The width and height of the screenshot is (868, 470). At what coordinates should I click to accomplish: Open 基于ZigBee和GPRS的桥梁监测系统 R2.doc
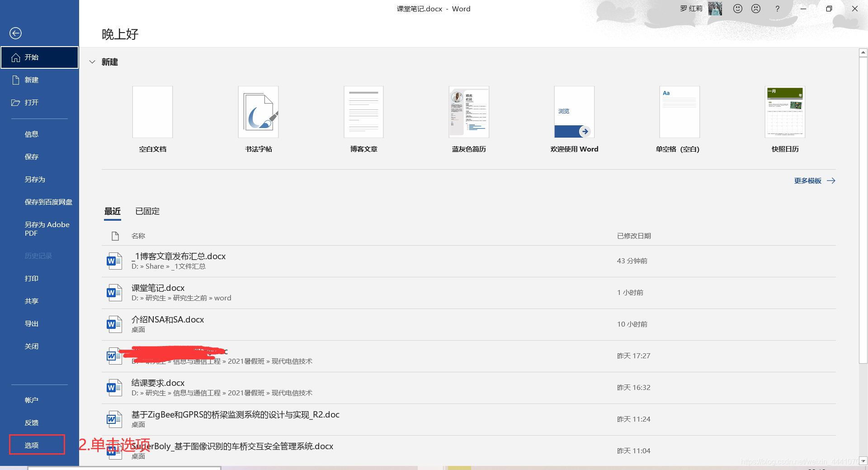pyautogui.click(x=468, y=419)
